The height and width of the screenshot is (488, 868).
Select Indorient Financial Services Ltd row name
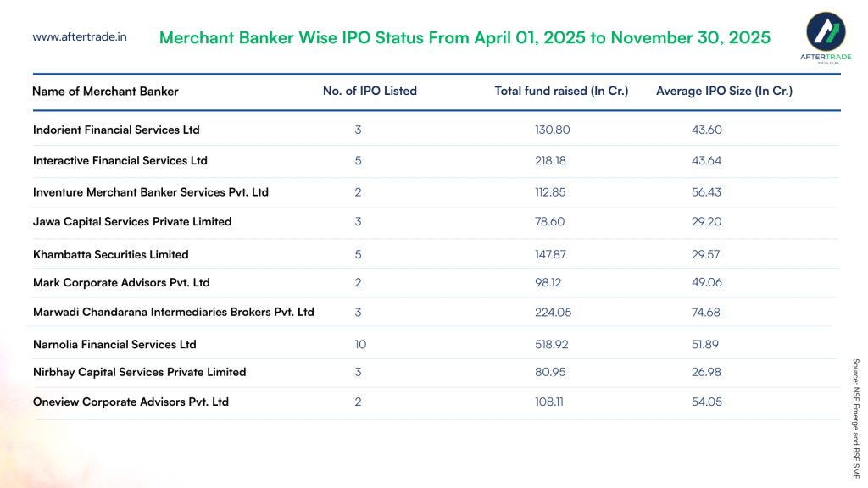116,130
